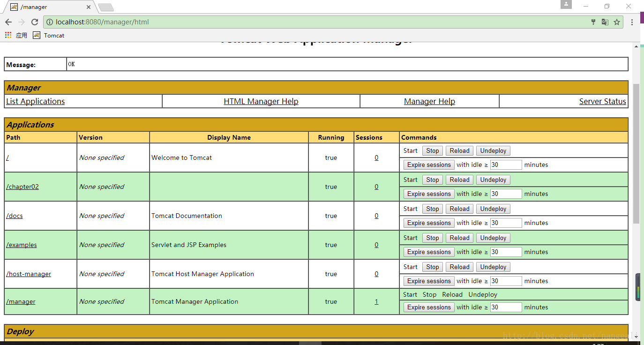644x345 pixels.
Task: Expire sessions for the root / application
Action: (429, 165)
